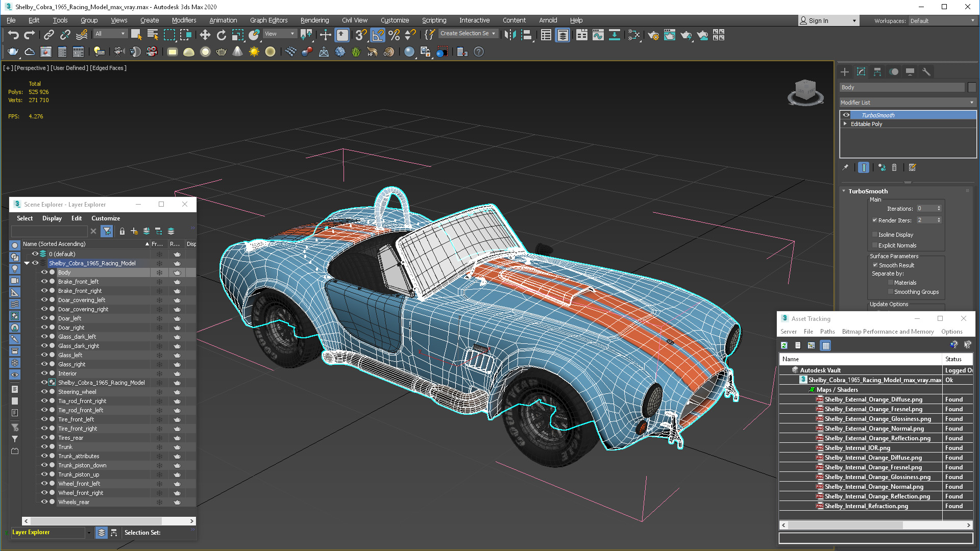Click Remove modifier trash icon
Viewport: 980px width, 551px height.
pos(894,167)
